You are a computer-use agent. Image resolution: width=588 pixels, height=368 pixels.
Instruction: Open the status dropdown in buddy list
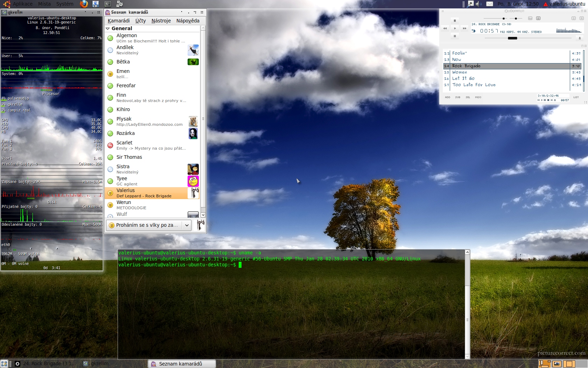pos(187,225)
